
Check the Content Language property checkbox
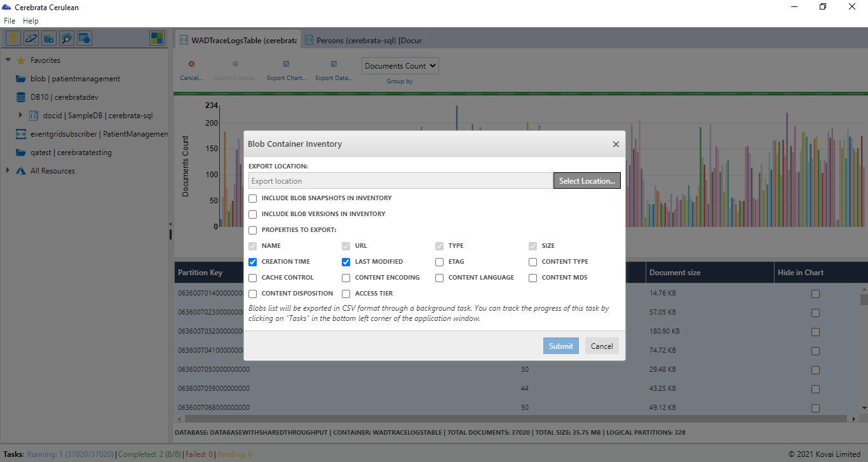(440, 278)
